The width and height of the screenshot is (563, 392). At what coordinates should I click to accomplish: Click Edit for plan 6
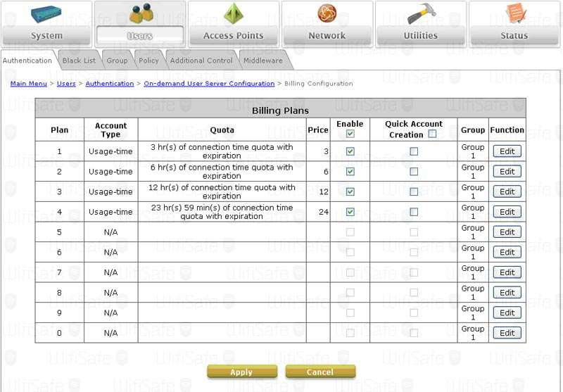507,253
